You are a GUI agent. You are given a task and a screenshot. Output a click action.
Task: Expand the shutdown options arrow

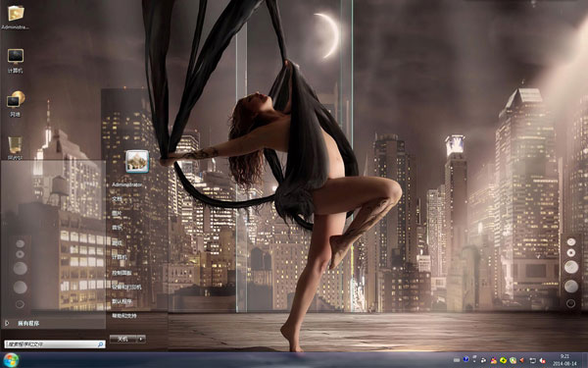[x=141, y=339]
